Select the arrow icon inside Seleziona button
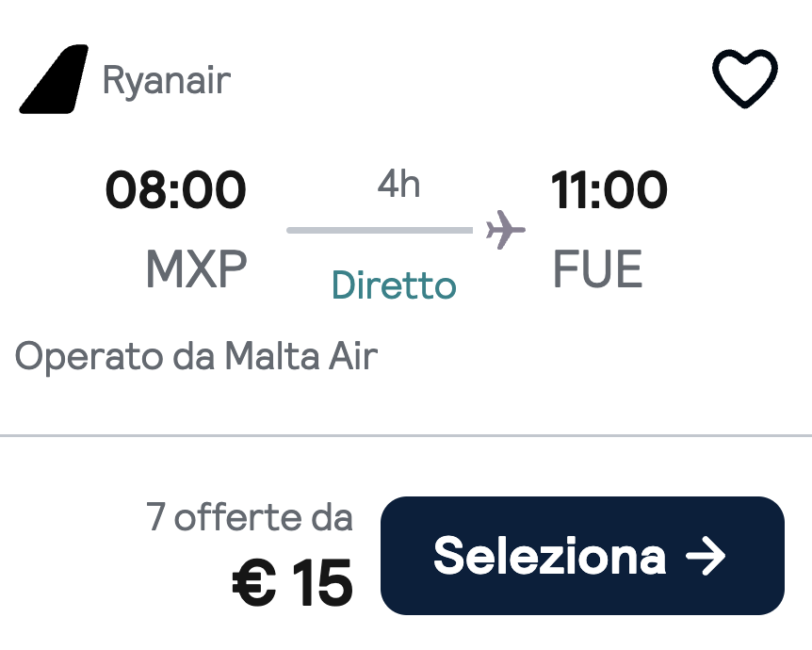The width and height of the screenshot is (812, 650). click(x=706, y=557)
